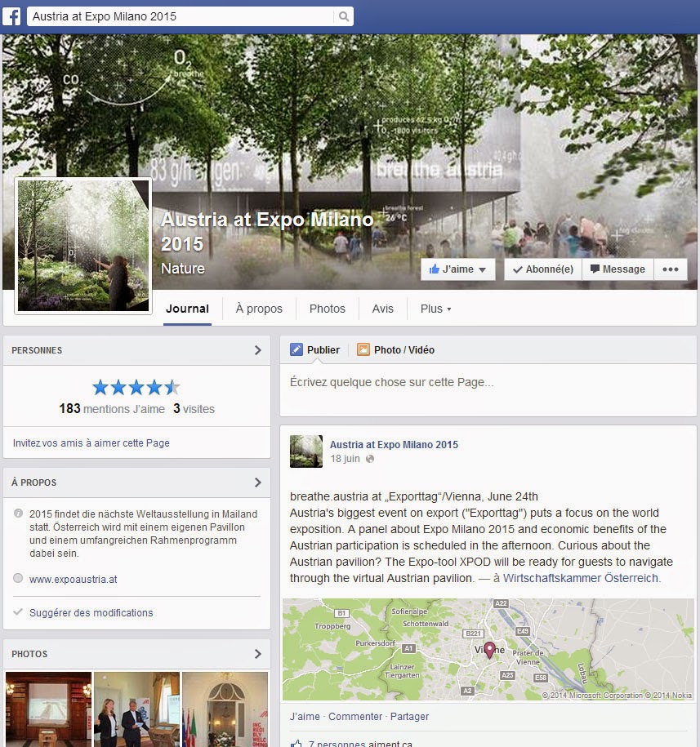Image resolution: width=700 pixels, height=747 pixels.
Task: Click the Nature category label on cover
Action: point(183,269)
